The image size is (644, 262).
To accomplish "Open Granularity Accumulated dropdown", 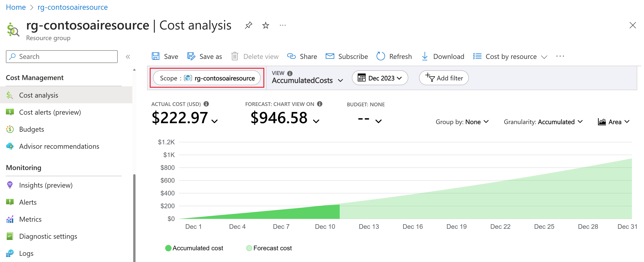I will pos(543,122).
